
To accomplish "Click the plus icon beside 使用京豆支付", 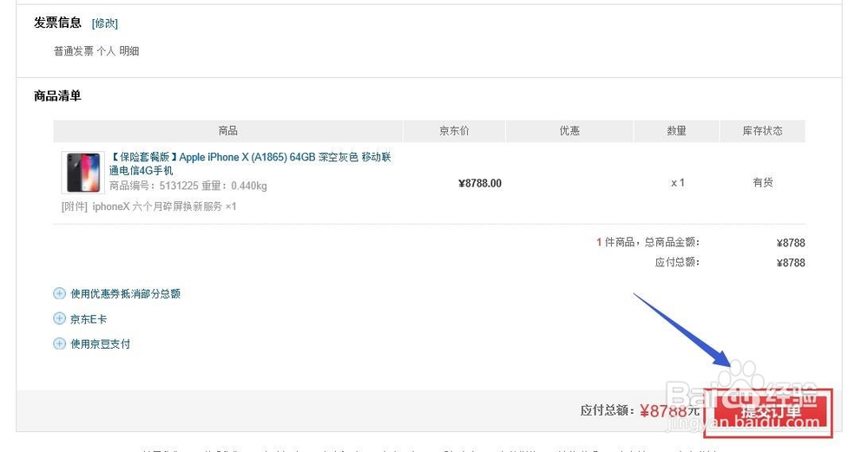I will pyautogui.click(x=60, y=344).
